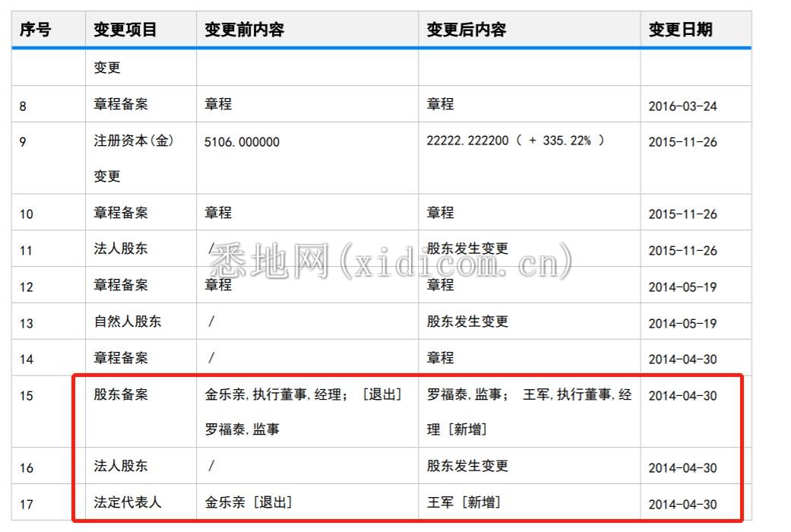Select 自然人股东 change item

(x=128, y=321)
